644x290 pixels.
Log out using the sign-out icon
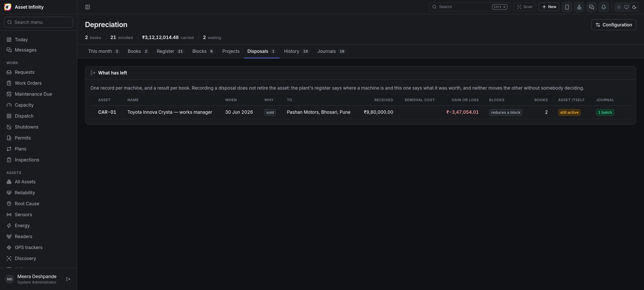tap(68, 279)
